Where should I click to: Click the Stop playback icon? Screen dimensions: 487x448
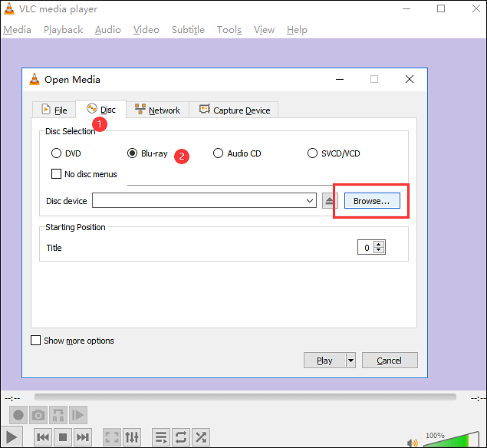coord(64,437)
